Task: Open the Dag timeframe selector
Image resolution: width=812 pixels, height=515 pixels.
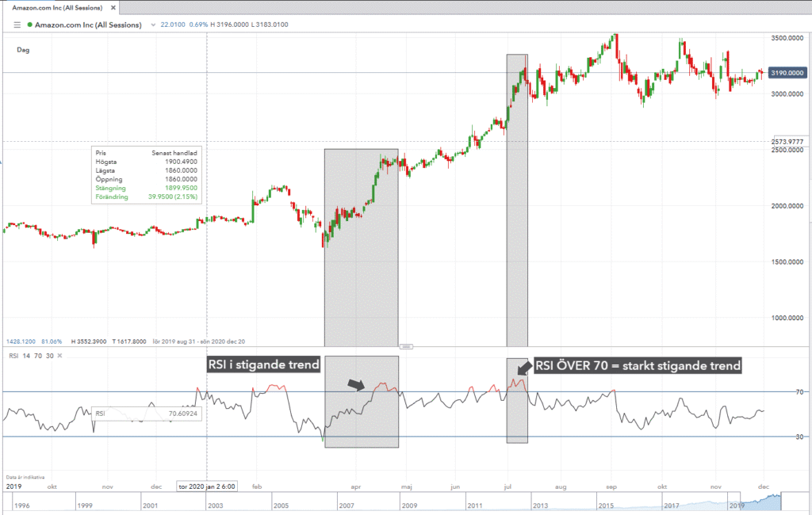Action: pyautogui.click(x=22, y=50)
